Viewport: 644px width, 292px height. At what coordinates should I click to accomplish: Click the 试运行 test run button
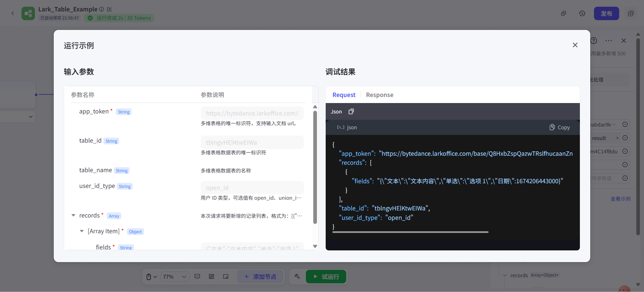click(x=326, y=277)
